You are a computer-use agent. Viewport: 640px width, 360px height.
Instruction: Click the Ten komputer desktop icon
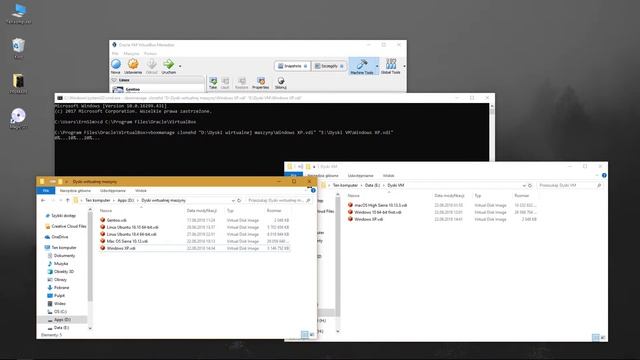(x=19, y=13)
